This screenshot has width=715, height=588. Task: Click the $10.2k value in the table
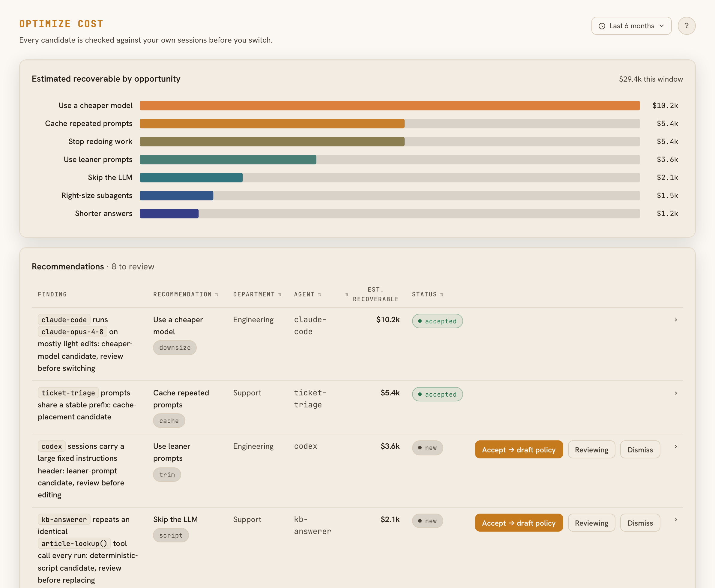click(x=387, y=319)
